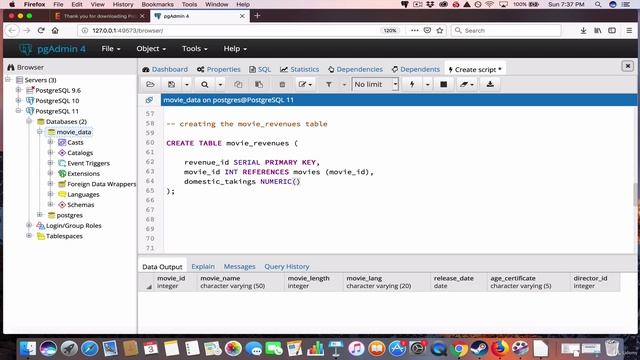This screenshot has width=640, height=360.
Task: Switch to the Dependents tab
Action: 416,69
